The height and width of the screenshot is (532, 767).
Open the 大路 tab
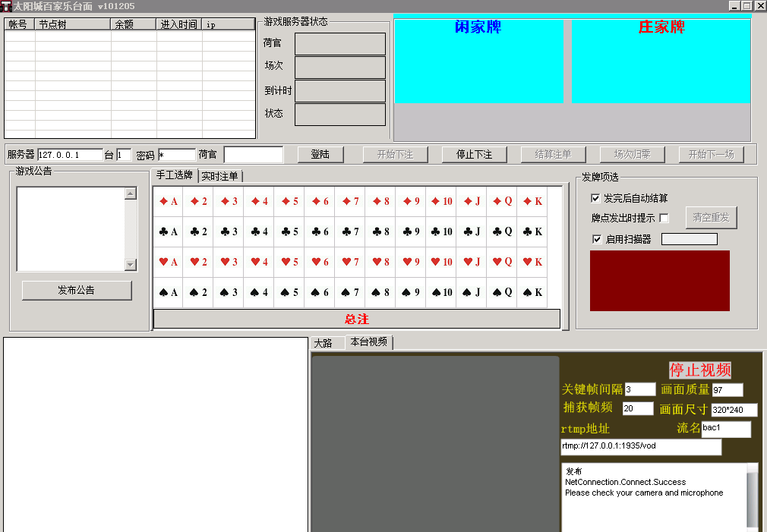click(x=324, y=343)
